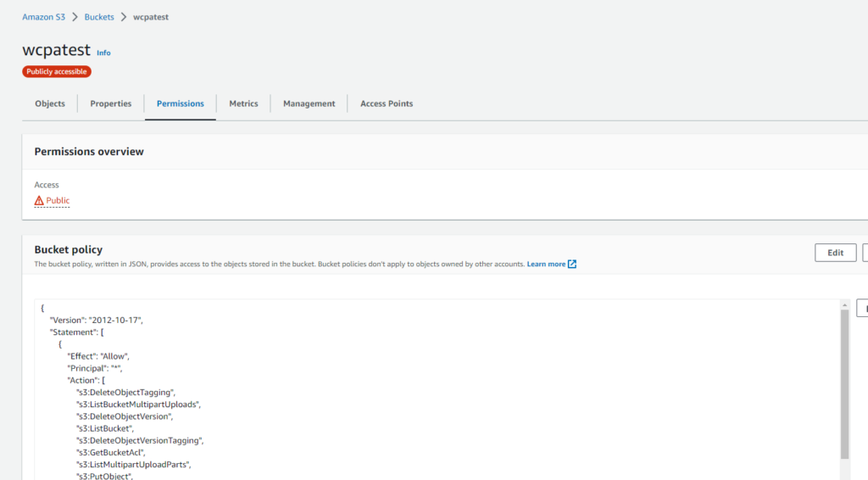Edit the bucket policy
The image size is (868, 480).
point(835,253)
